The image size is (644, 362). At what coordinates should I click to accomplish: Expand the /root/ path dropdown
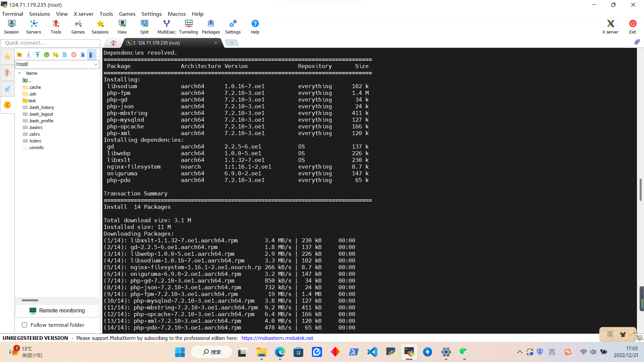coord(96,64)
